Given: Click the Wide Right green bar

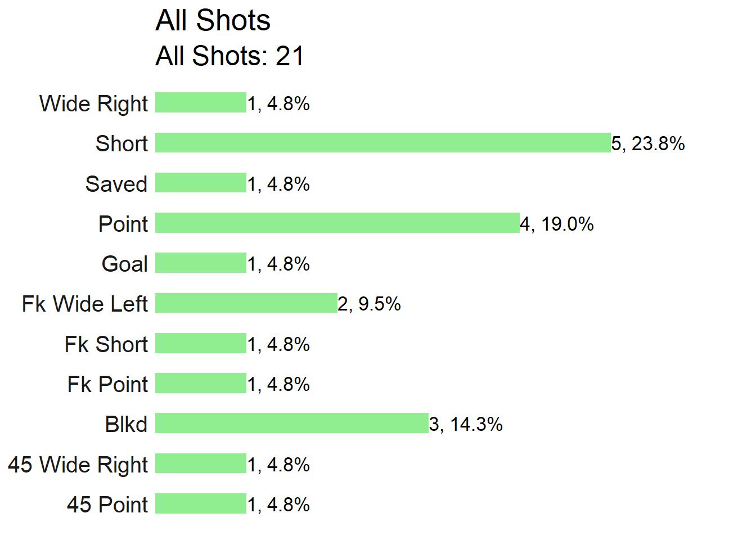Looking at the screenshot, I should [x=201, y=102].
